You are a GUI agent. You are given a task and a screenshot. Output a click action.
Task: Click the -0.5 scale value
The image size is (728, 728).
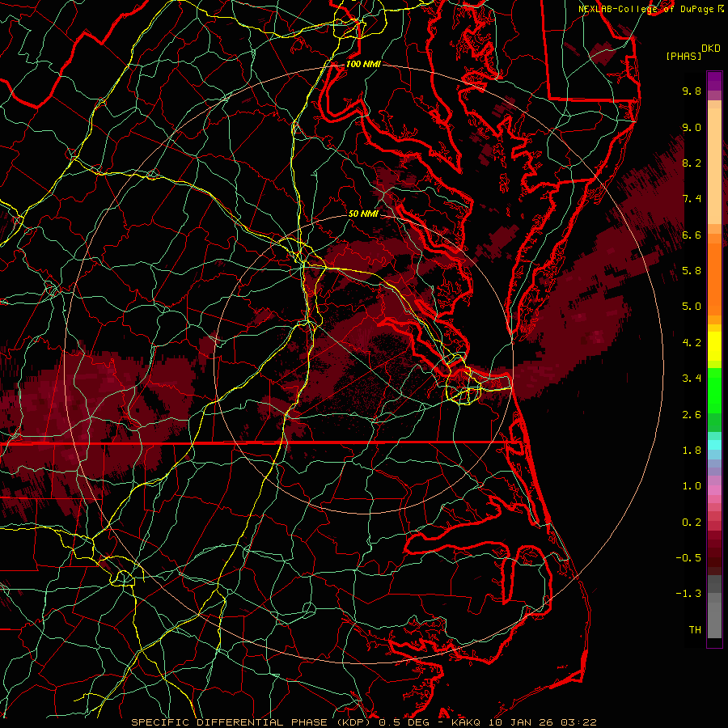click(x=688, y=558)
